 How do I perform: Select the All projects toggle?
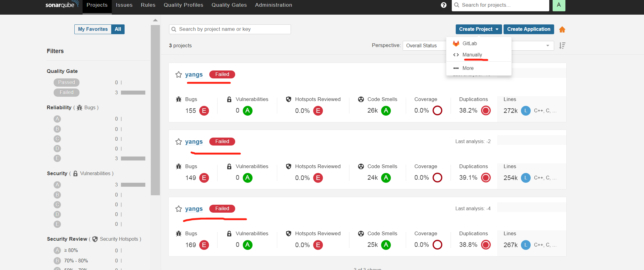click(x=118, y=29)
